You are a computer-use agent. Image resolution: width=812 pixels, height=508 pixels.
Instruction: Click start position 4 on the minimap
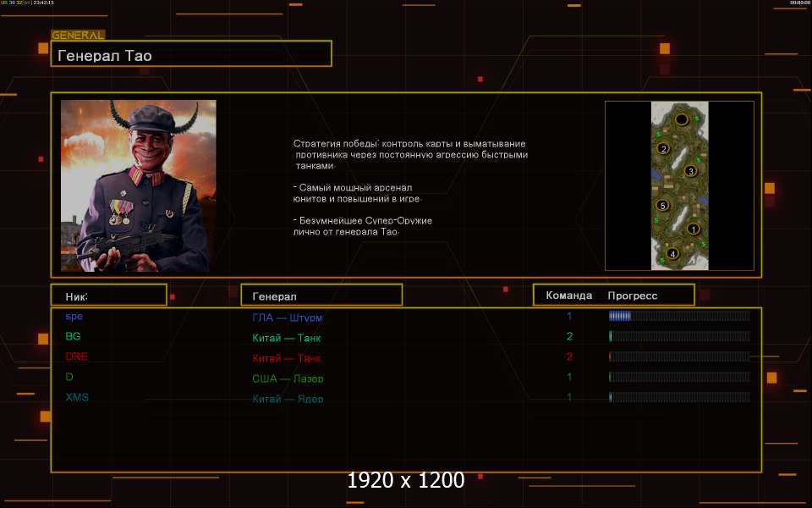click(x=672, y=253)
